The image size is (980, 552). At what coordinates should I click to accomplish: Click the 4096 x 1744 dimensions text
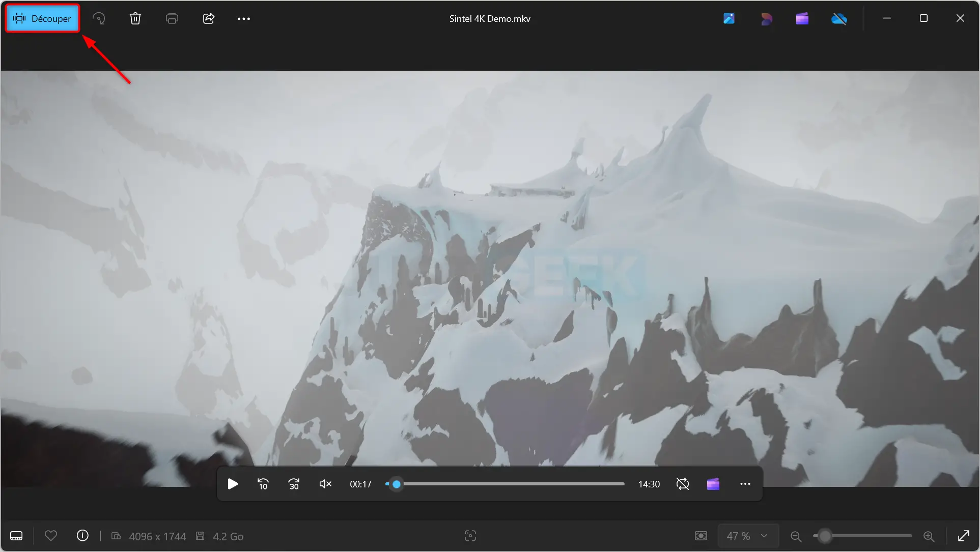click(157, 536)
